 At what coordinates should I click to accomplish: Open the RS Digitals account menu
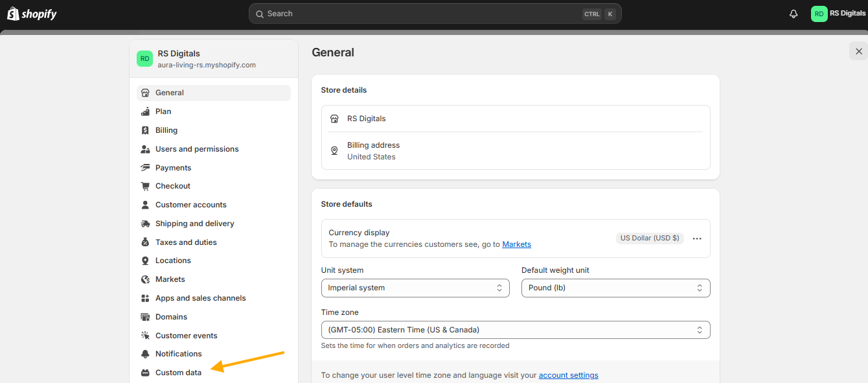pos(839,14)
